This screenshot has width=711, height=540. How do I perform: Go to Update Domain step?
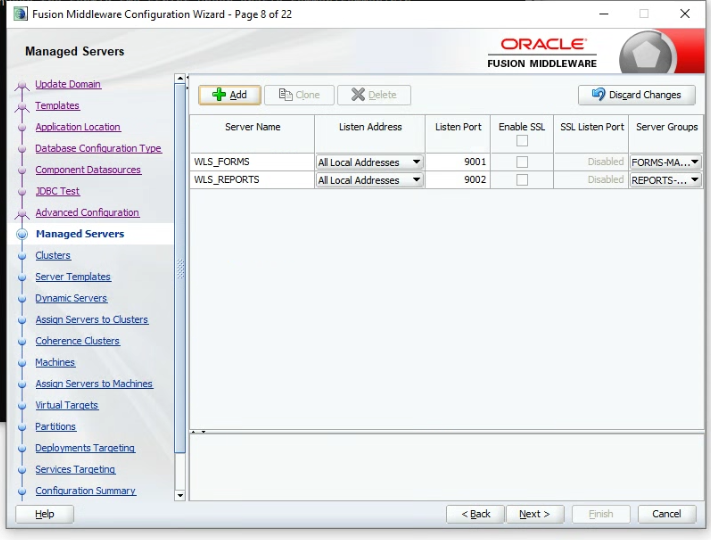click(68, 84)
